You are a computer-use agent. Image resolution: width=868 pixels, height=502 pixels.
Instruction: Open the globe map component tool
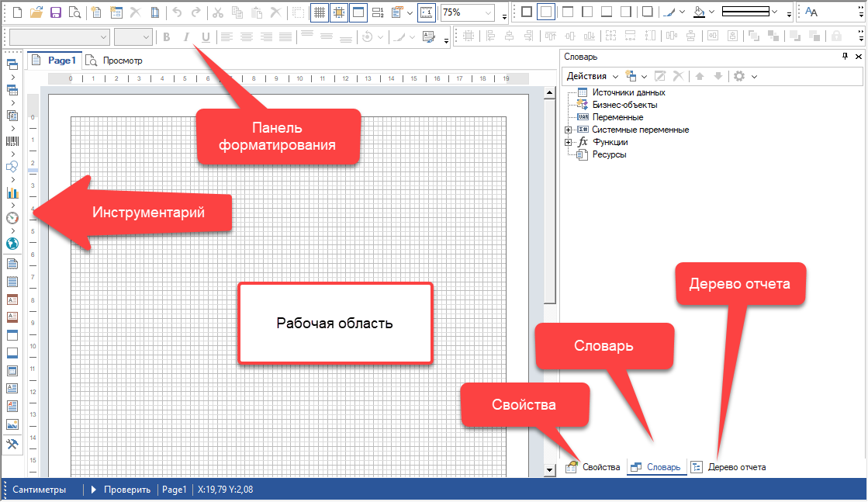tap(12, 244)
